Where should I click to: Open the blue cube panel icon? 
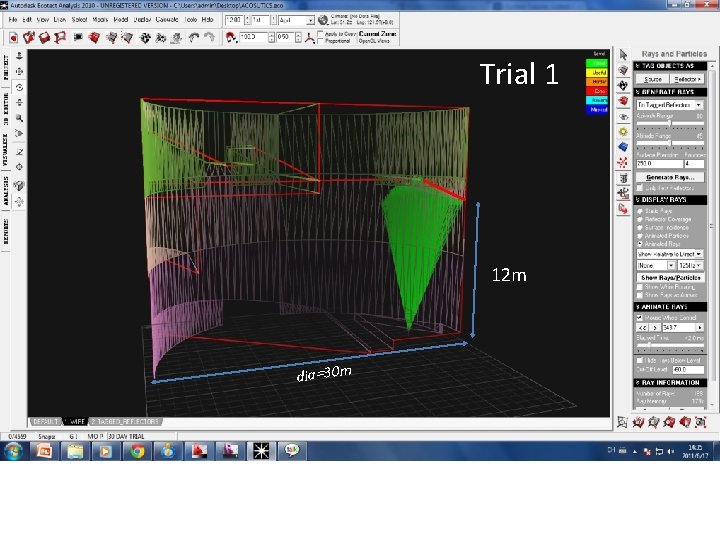point(623,147)
